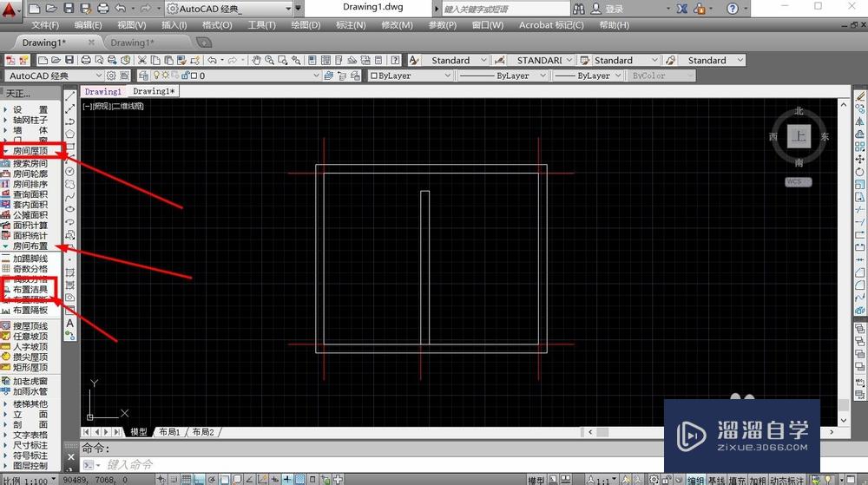
Task: Expand the 楼梯其他 menu group
Action: (x=5, y=403)
